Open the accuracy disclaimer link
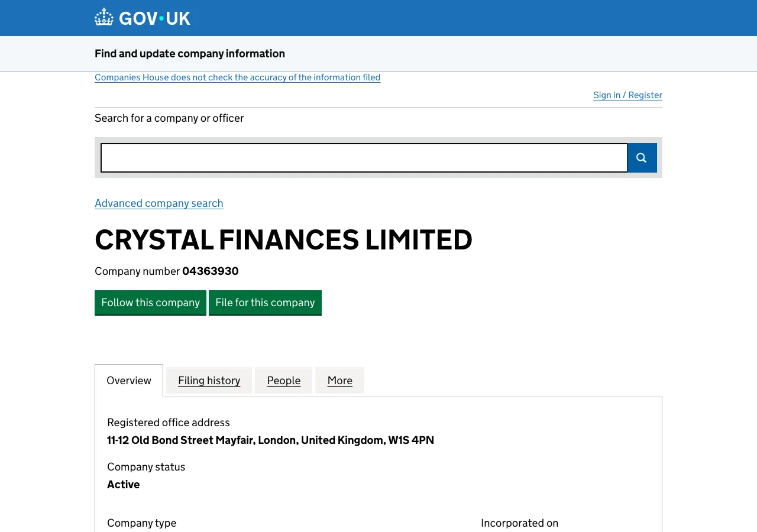 click(x=237, y=77)
